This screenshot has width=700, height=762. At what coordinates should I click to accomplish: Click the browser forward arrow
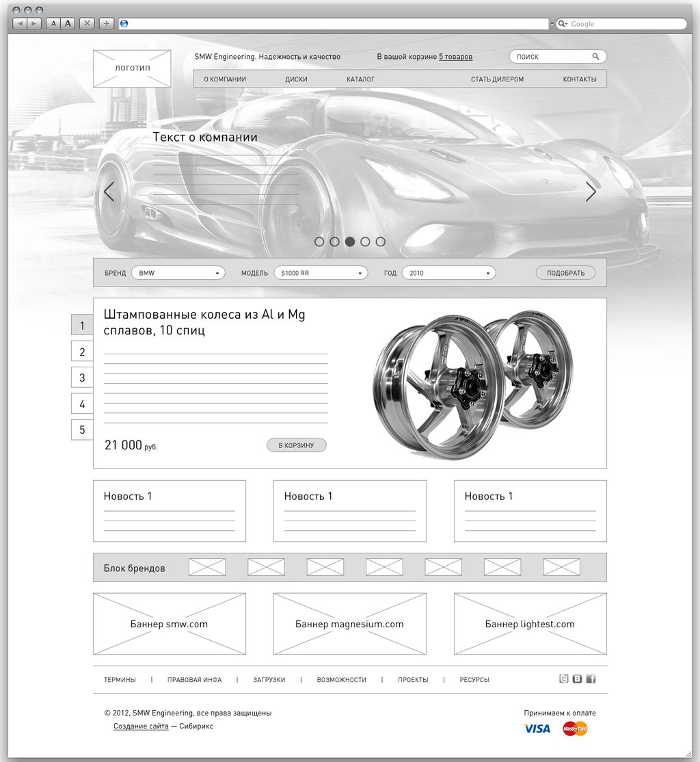click(34, 23)
